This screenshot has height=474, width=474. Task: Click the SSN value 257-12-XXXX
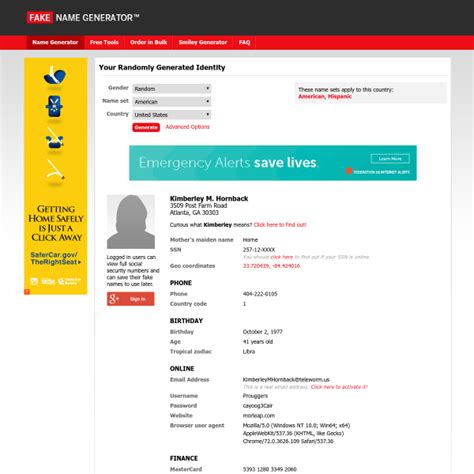click(x=259, y=250)
